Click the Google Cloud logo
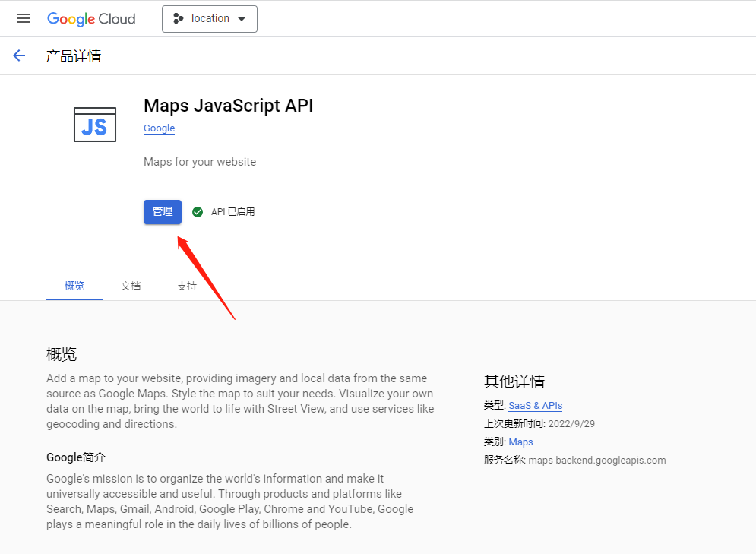Viewport: 756px width, 554px height. (91, 19)
